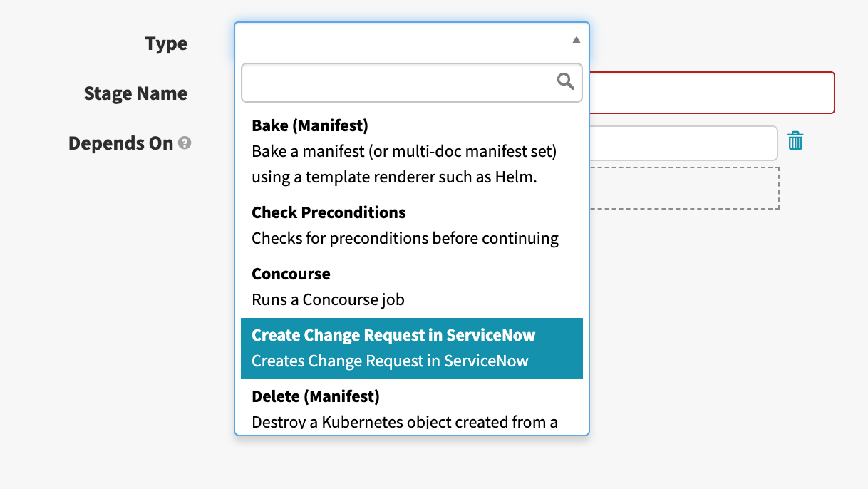Viewport: 868px width, 489px height.
Task: Select the Bake (Manifest) stage type
Action: 310,126
